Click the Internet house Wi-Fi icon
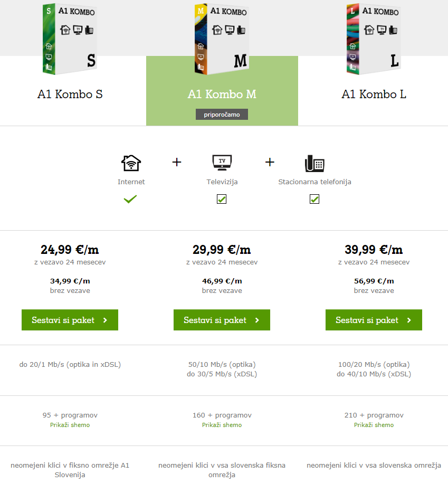This screenshot has width=448, height=493. click(x=131, y=163)
